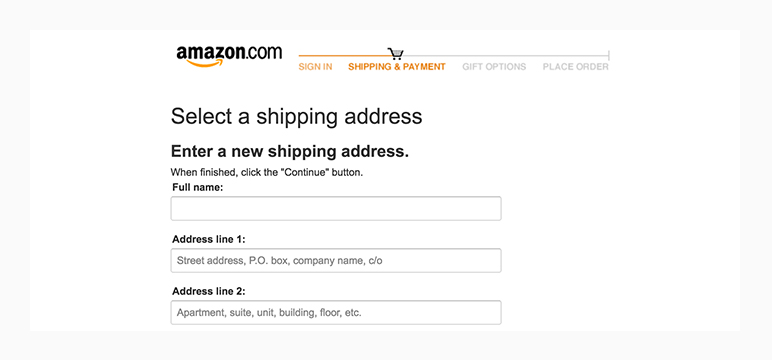This screenshot has height=360, width=772.
Task: Click the "Full name:" label
Action: coord(197,188)
